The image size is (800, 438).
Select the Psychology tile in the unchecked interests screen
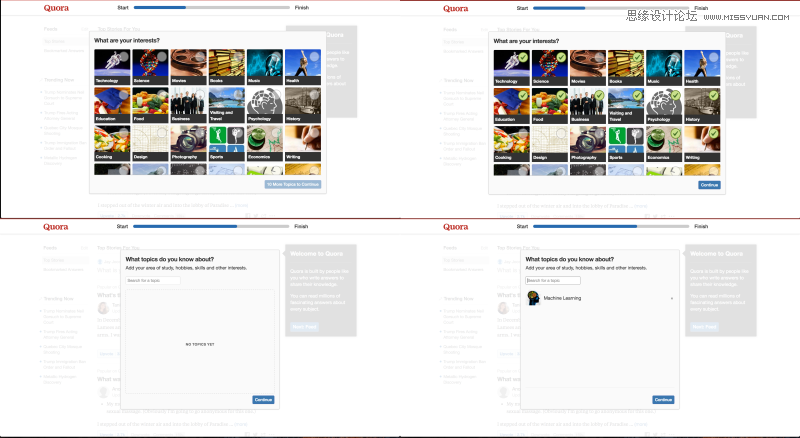pos(265,105)
